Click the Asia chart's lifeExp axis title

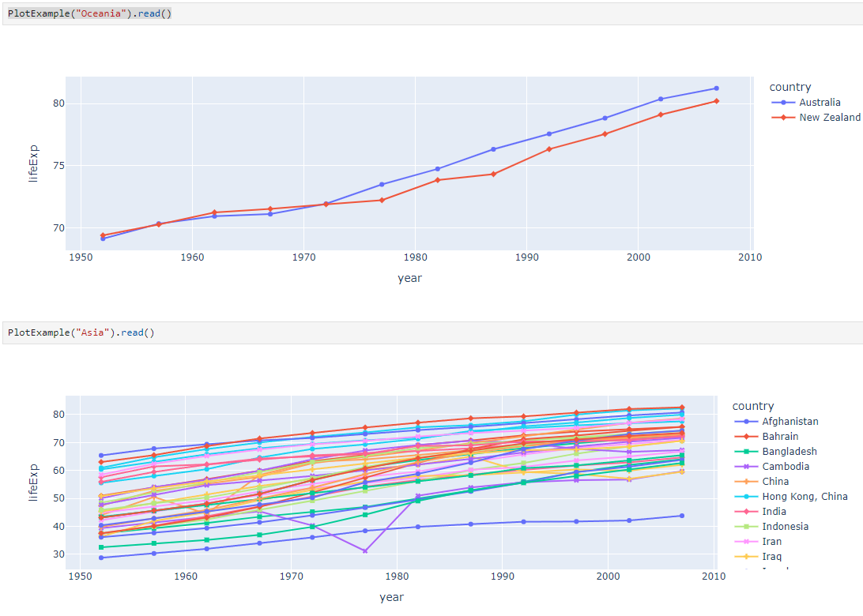pyautogui.click(x=33, y=483)
